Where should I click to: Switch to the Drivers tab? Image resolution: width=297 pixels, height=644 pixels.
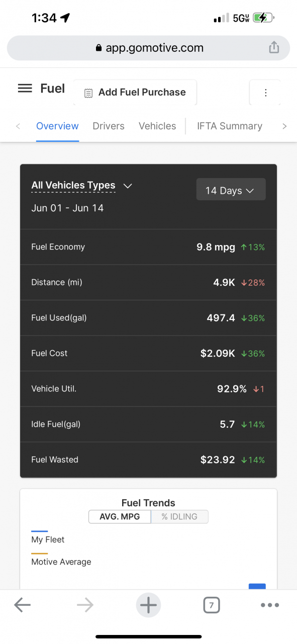[x=109, y=126]
